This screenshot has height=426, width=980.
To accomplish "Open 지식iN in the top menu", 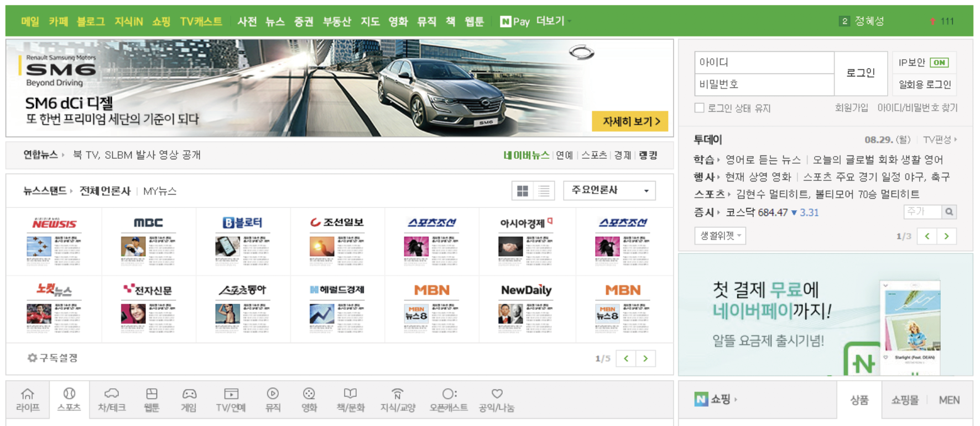I will coord(128,22).
